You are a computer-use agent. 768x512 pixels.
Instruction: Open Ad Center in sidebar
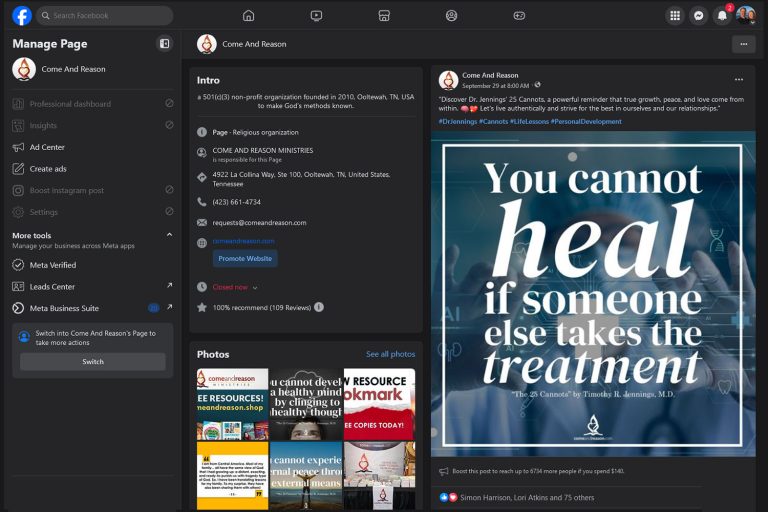point(47,147)
